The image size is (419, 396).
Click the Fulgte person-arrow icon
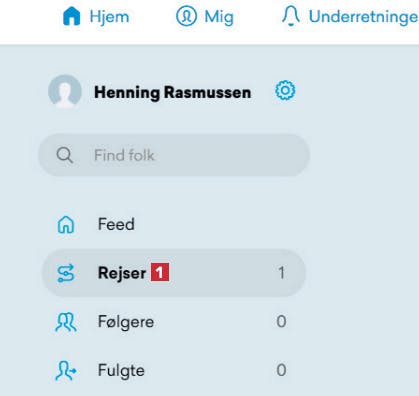point(66,371)
